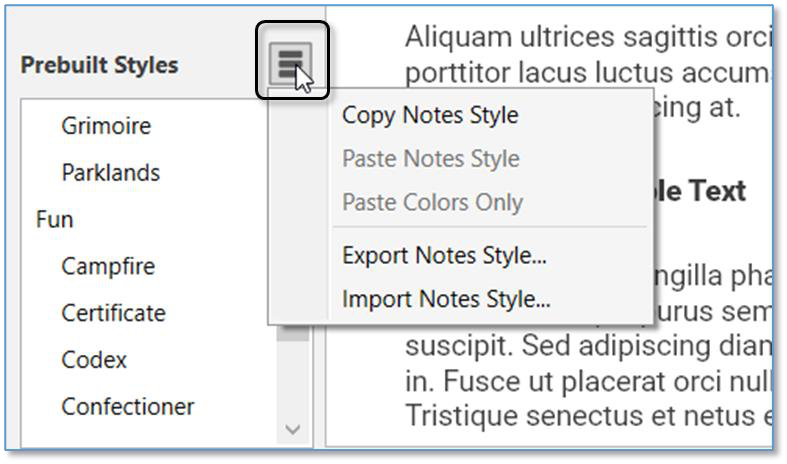Select the Certificate style
The height and width of the screenshot is (464, 787).
point(113,313)
